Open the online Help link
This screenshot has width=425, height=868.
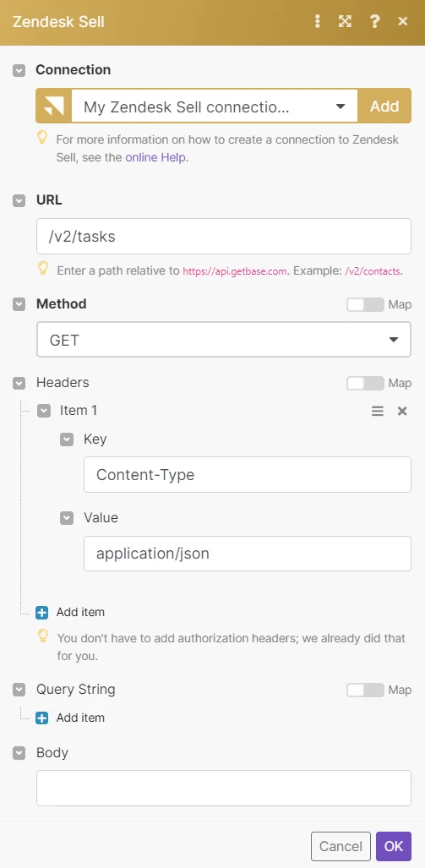(x=156, y=157)
